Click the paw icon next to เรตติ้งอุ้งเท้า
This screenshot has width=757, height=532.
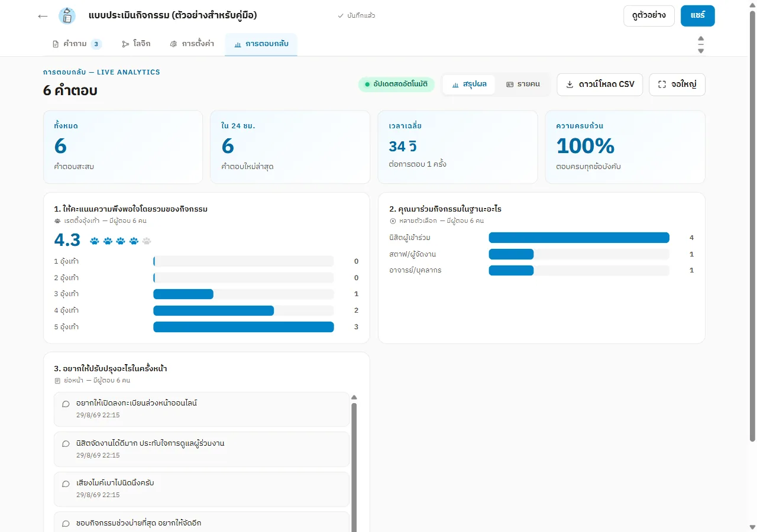(x=57, y=220)
